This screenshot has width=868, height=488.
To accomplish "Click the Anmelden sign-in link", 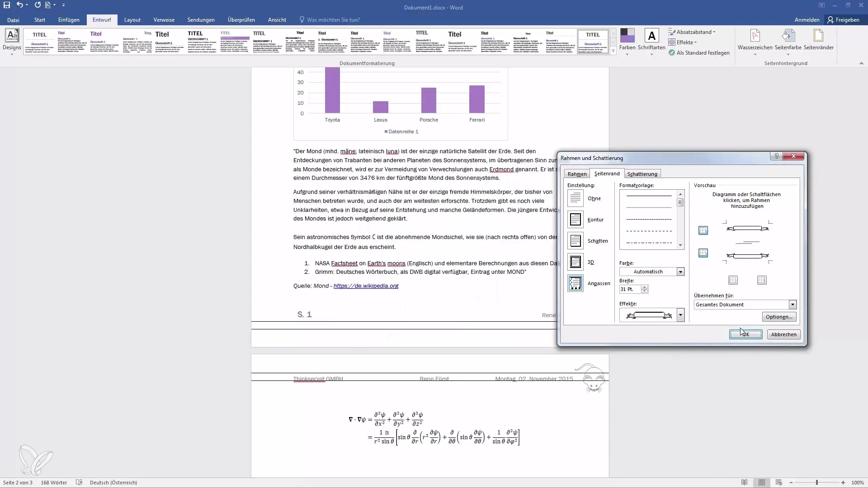I will coord(807,20).
